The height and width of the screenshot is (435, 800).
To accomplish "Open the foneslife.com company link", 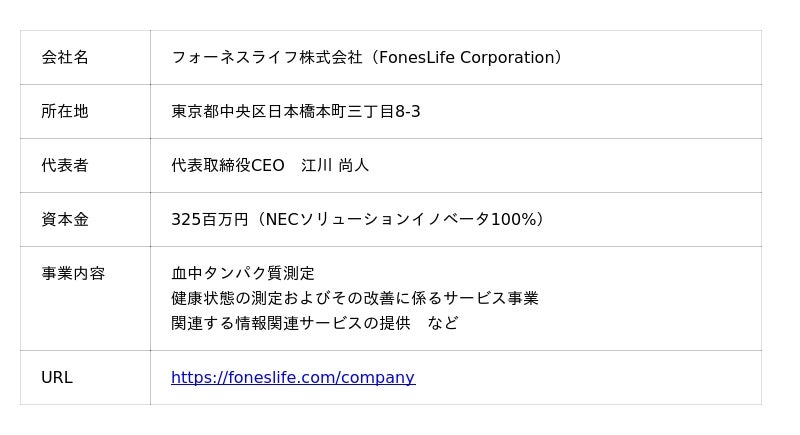I will [x=292, y=378].
